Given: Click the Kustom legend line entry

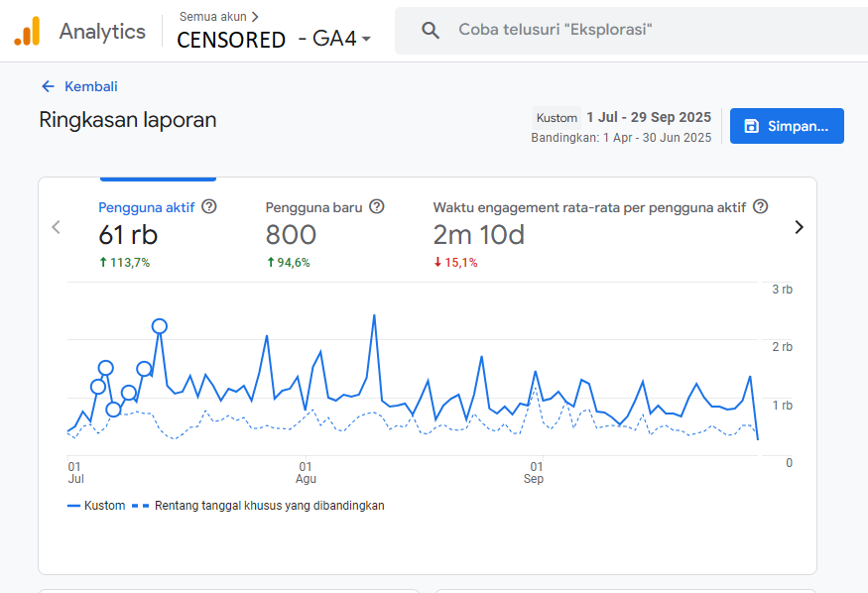Looking at the screenshot, I should (x=97, y=505).
